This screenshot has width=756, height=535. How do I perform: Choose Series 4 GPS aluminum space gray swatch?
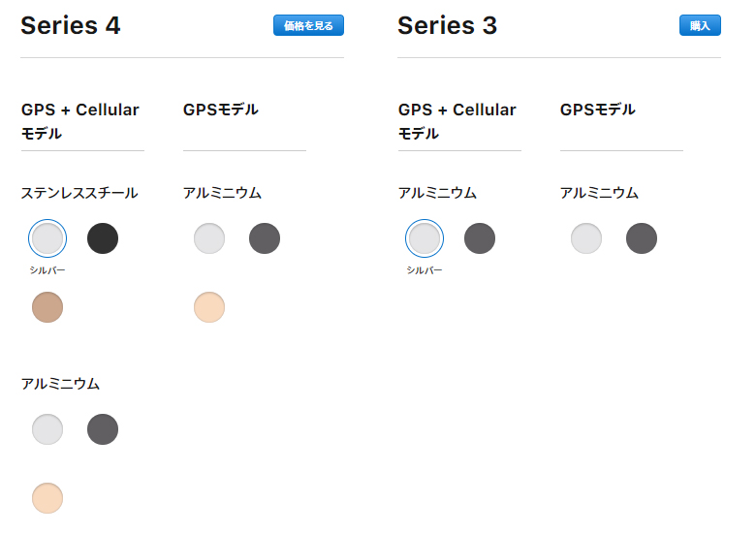(x=265, y=238)
